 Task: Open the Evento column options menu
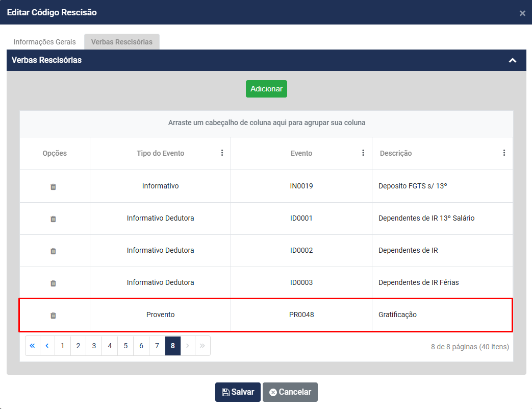(x=363, y=153)
